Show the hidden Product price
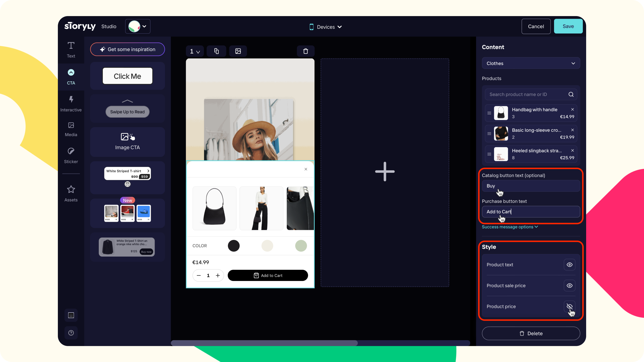 (x=570, y=306)
